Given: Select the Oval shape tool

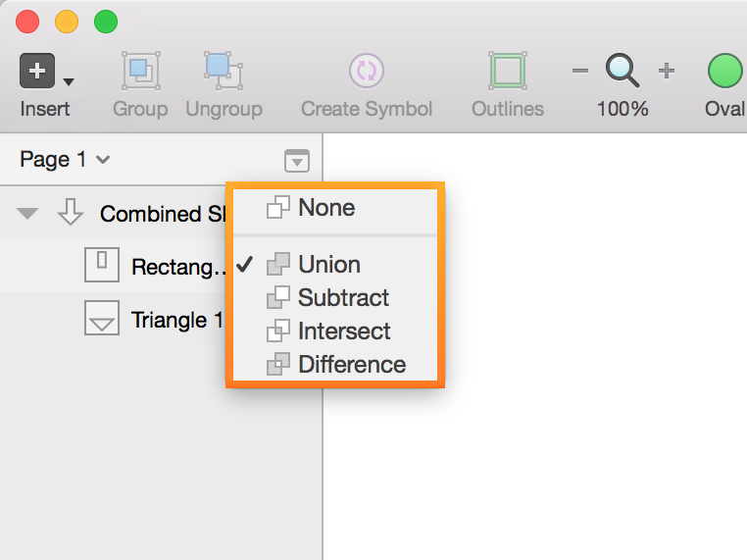Looking at the screenshot, I should (x=725, y=71).
